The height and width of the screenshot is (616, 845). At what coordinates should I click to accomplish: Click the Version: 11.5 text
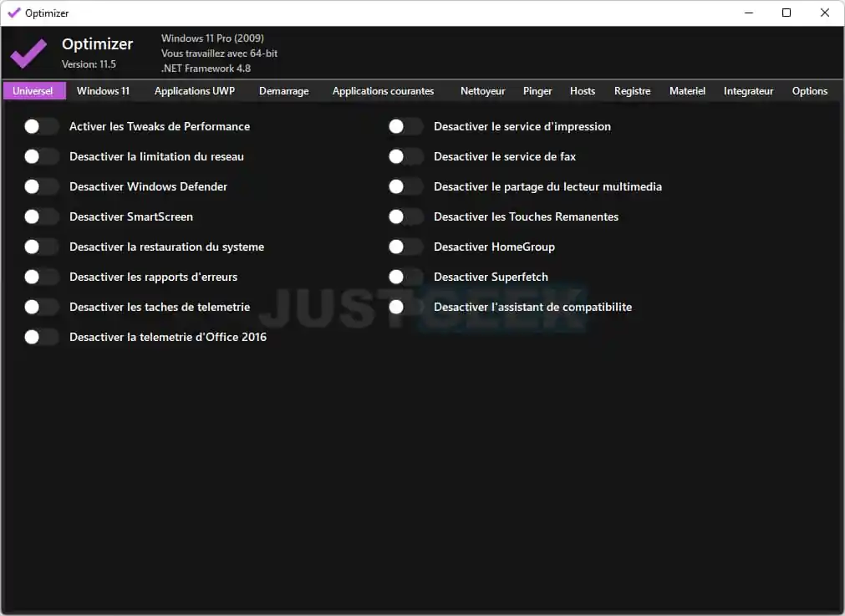click(89, 64)
